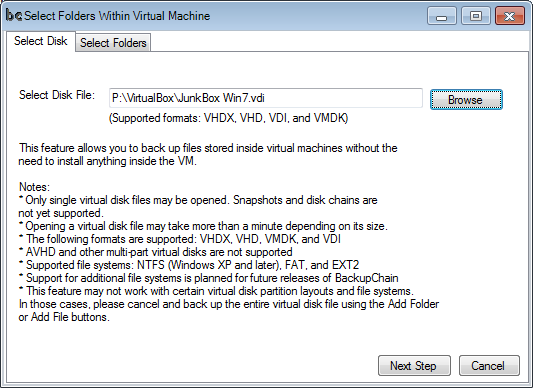Continue with the Next Step button
The height and width of the screenshot is (388, 533).
click(x=414, y=366)
